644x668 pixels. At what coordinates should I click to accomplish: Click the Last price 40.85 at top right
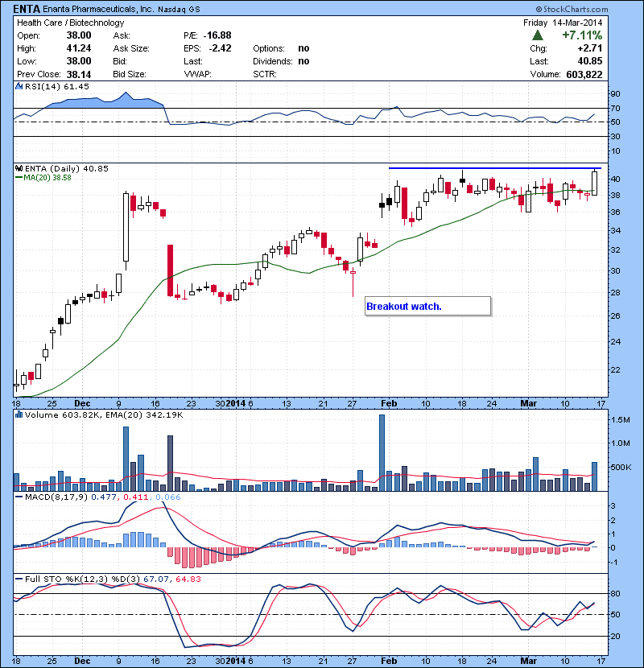coord(590,61)
